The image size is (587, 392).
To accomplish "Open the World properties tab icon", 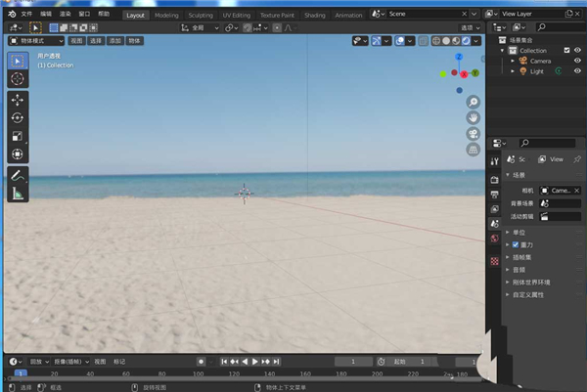I will tap(495, 239).
